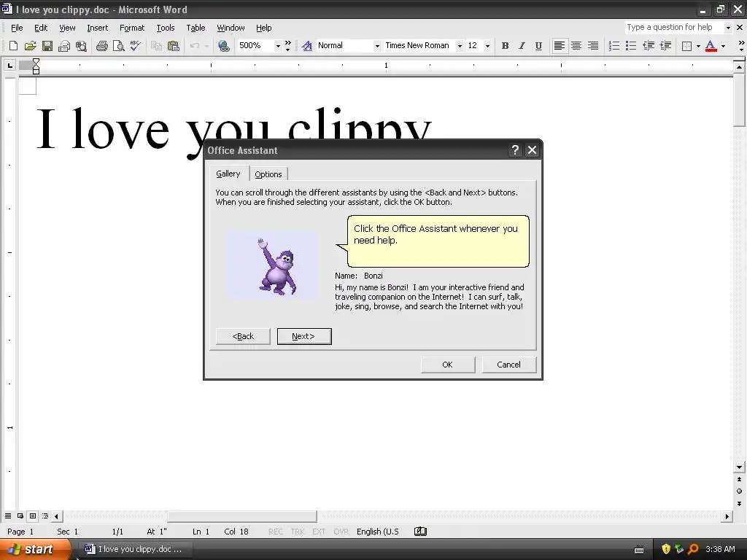
Task: Open the Windows Start menu
Action: [34, 549]
